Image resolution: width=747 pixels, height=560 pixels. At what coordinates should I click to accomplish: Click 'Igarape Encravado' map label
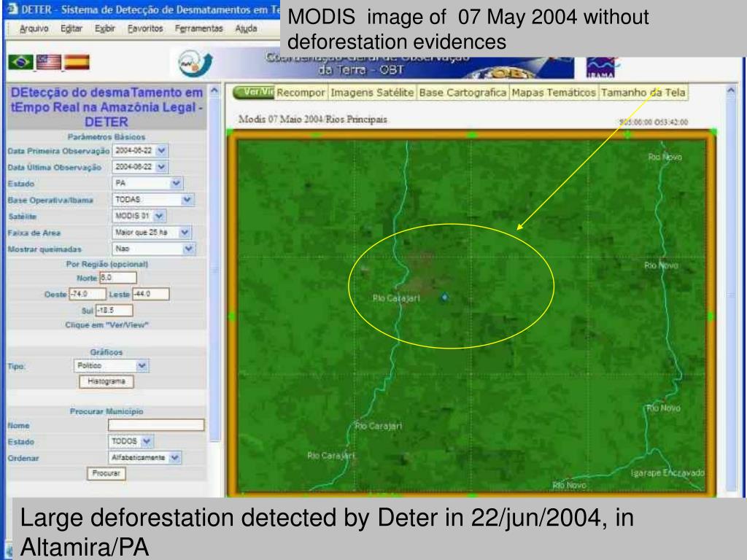[x=667, y=472]
